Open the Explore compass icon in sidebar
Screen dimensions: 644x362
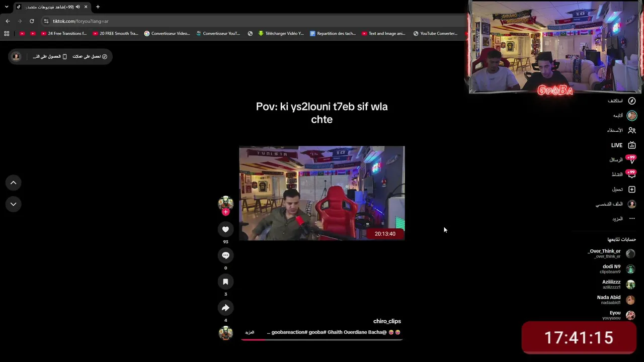click(x=632, y=101)
